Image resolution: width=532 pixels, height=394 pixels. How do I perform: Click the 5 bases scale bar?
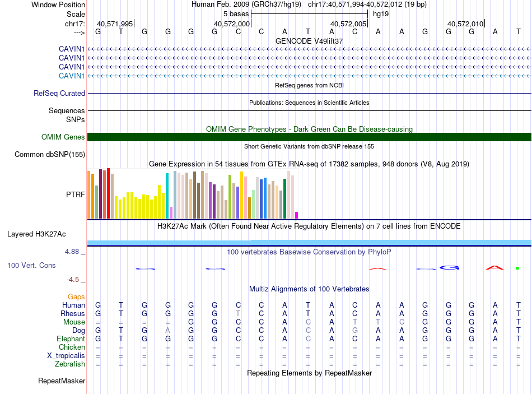point(309,13)
